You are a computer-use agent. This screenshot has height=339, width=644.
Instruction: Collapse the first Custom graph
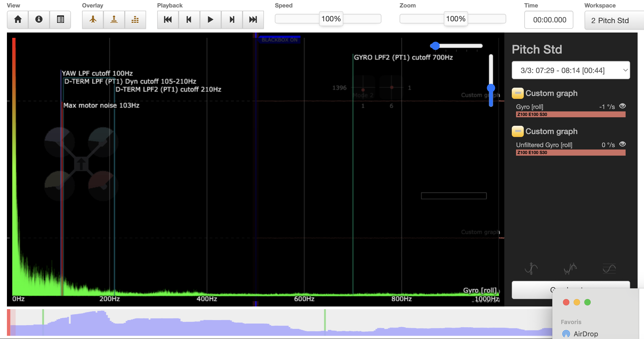518,93
